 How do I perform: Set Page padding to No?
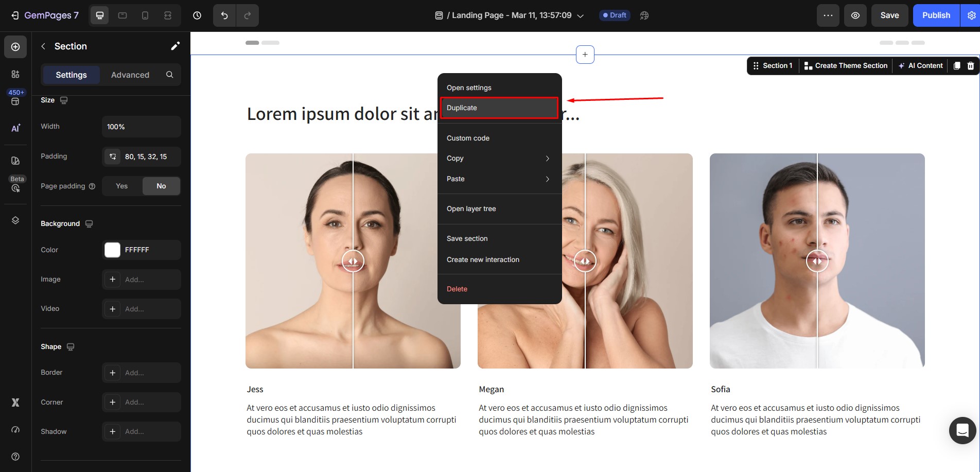click(161, 186)
